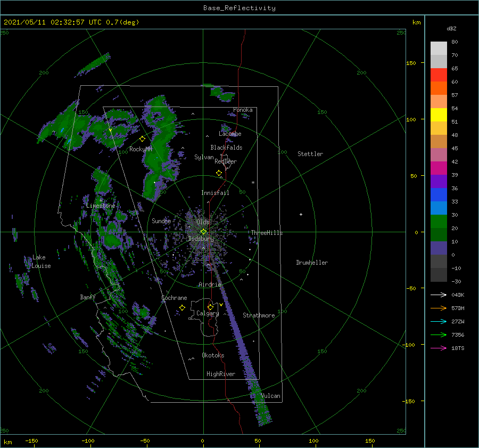
Task: Select the yellow diamond marker beside RockyMH
Action: pyautogui.click(x=142, y=139)
